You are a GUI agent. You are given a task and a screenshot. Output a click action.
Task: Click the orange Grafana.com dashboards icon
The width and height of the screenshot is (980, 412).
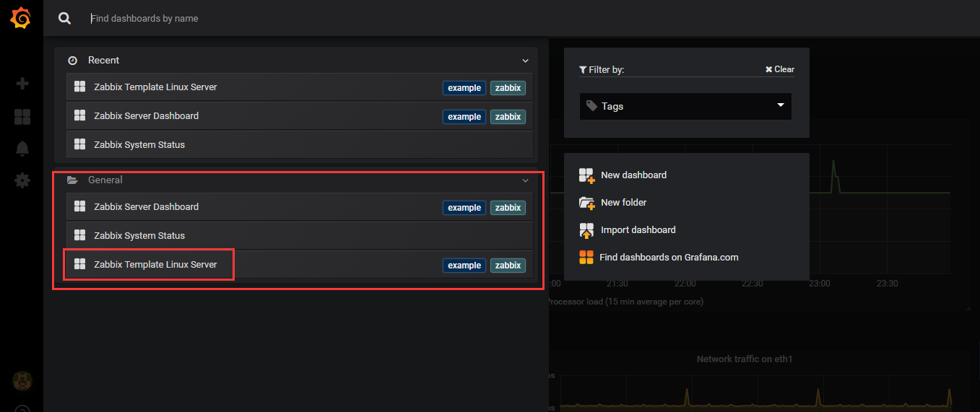586,257
